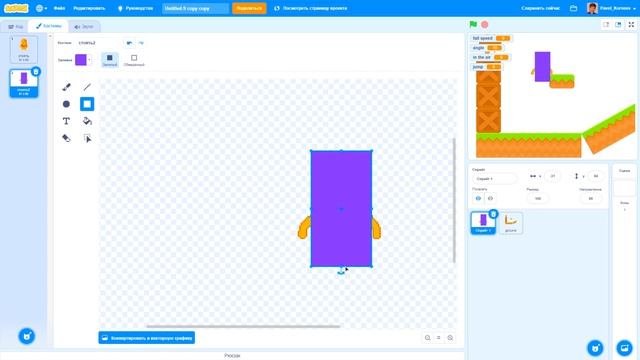
Task: Click the Scratch logo
Action: (x=16, y=8)
